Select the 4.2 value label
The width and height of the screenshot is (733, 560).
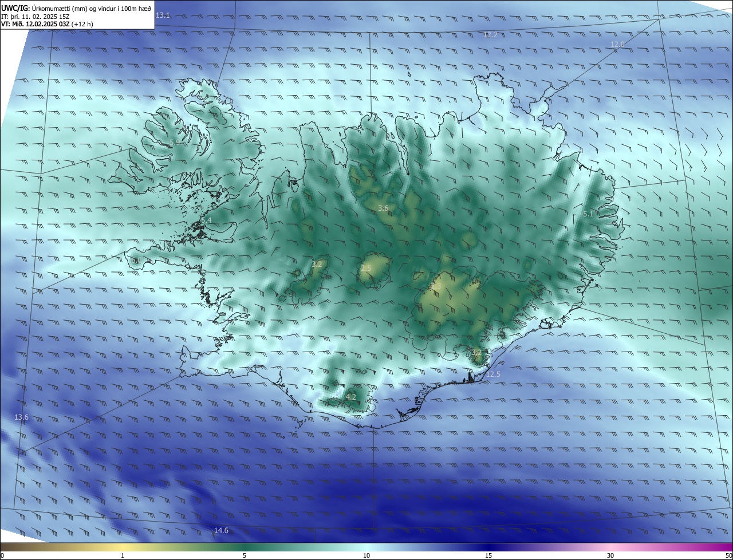click(351, 397)
